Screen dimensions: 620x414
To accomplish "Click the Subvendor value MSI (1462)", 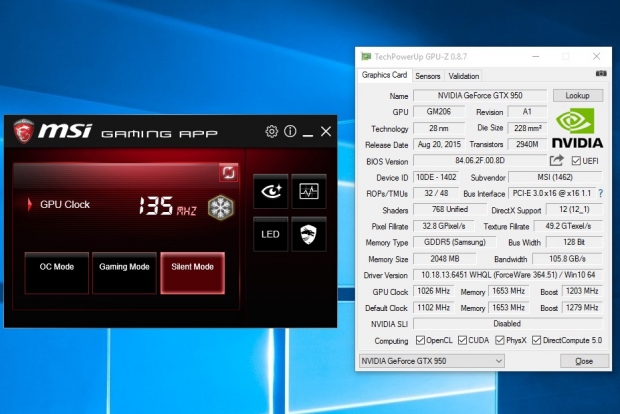I will point(555,177).
